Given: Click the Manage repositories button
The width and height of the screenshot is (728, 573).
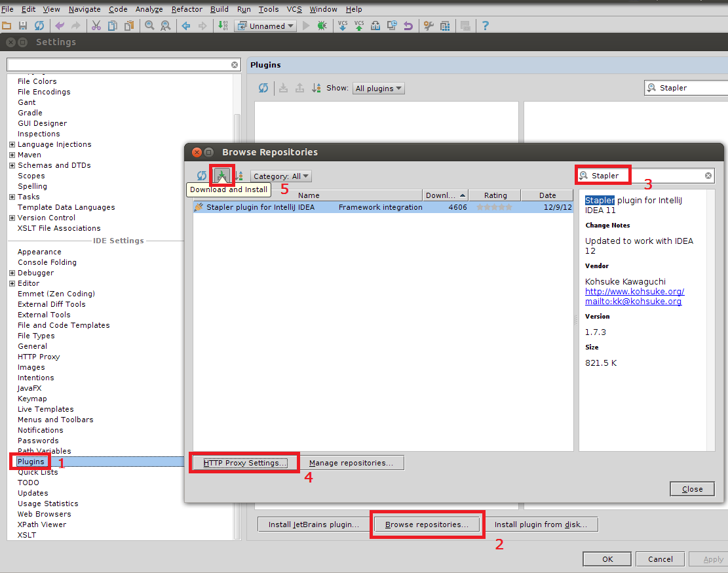Looking at the screenshot, I should tap(351, 463).
